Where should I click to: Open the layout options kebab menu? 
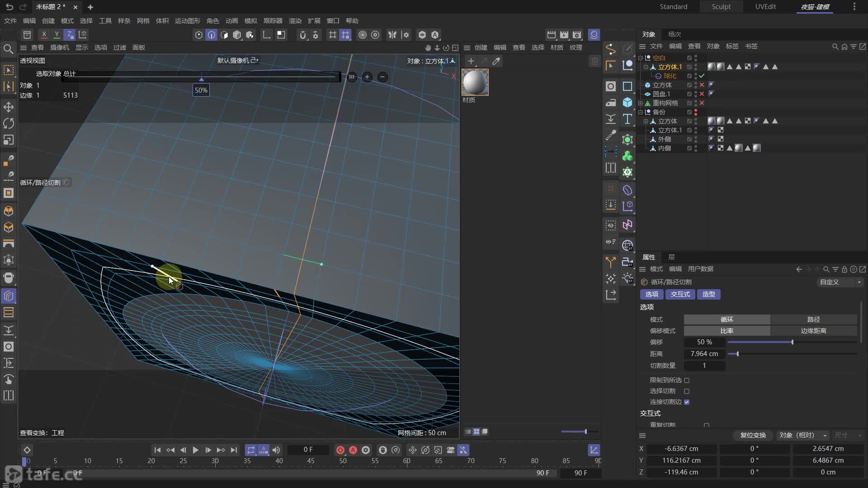(854, 7)
